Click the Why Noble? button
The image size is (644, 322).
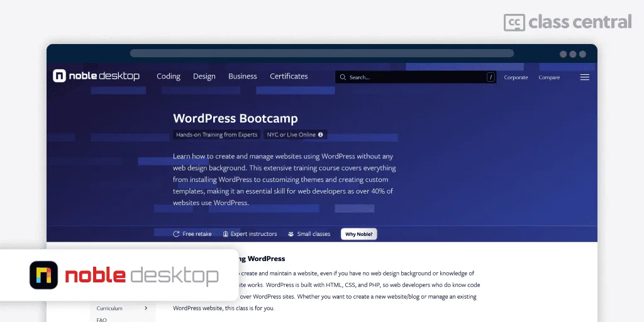pos(359,234)
